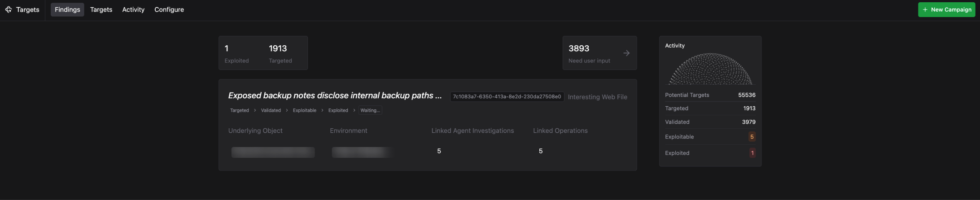This screenshot has height=200, width=980.
Task: Select the Exploited breadcrumb stage
Action: 338,110
